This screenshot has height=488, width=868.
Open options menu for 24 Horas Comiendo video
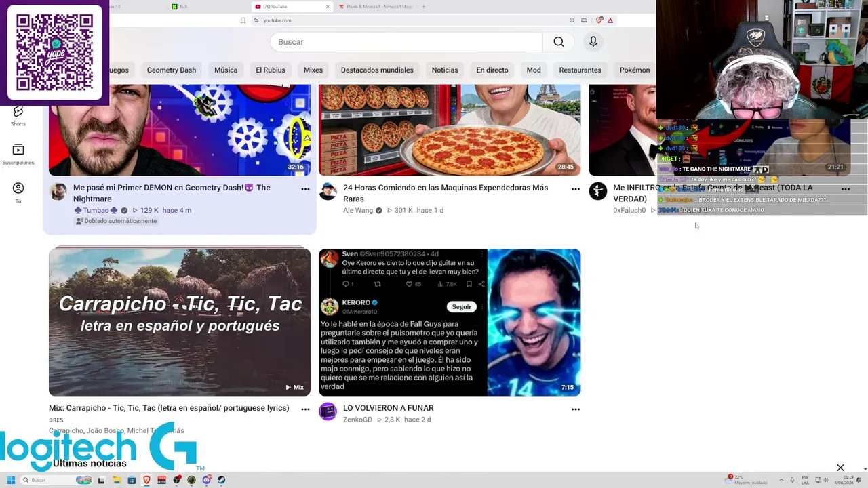[576, 189]
